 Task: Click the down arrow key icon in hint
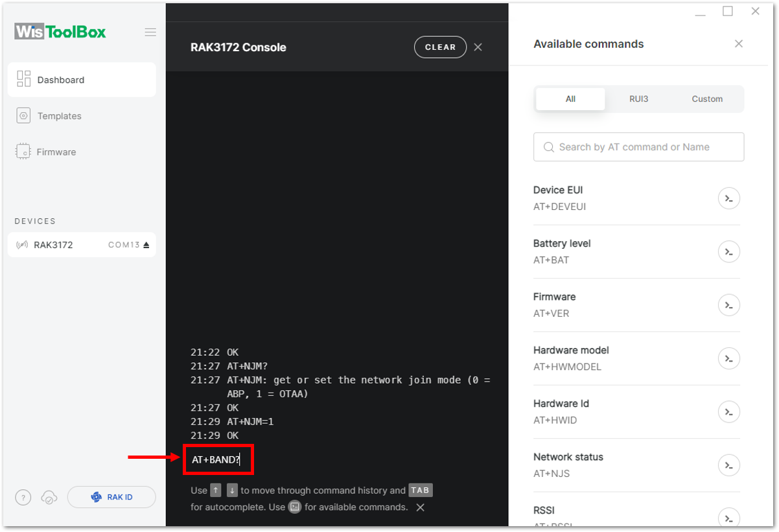pos(232,491)
